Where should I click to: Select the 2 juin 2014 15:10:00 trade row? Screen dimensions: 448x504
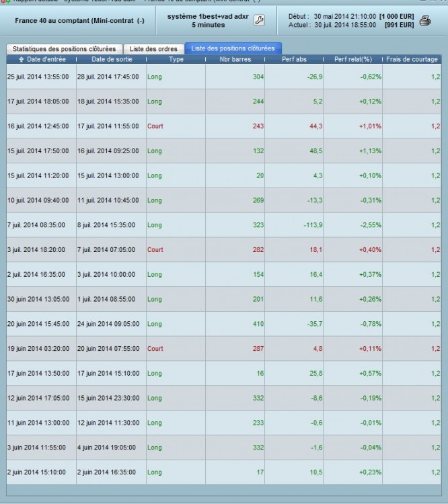[224, 472]
